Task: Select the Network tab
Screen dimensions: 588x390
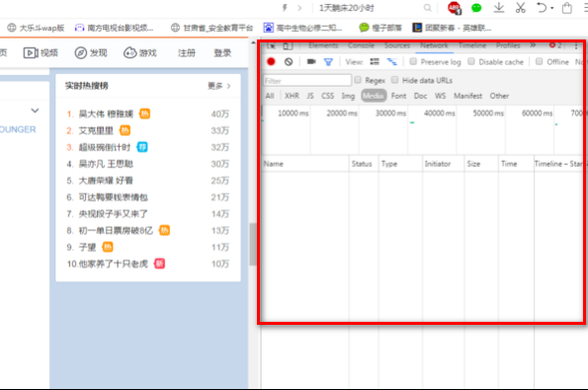Action: (x=434, y=45)
